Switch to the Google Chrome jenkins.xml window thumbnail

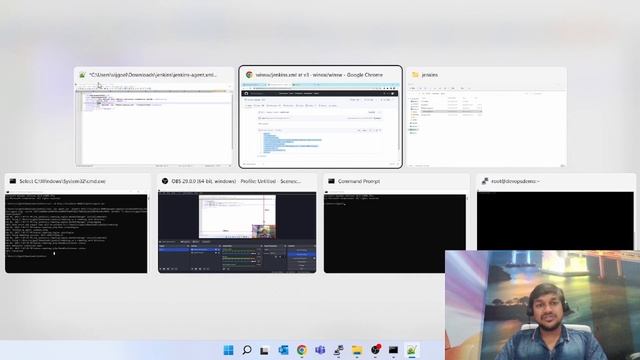pos(320,117)
